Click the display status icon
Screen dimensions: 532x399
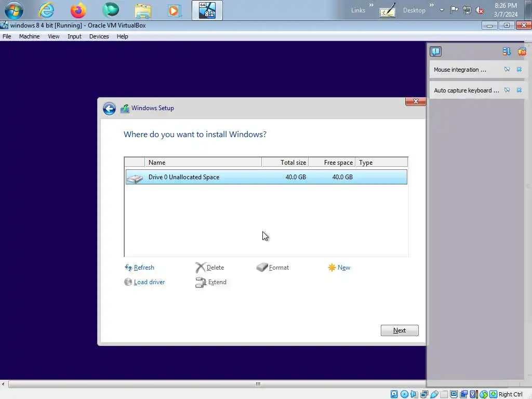click(x=454, y=394)
